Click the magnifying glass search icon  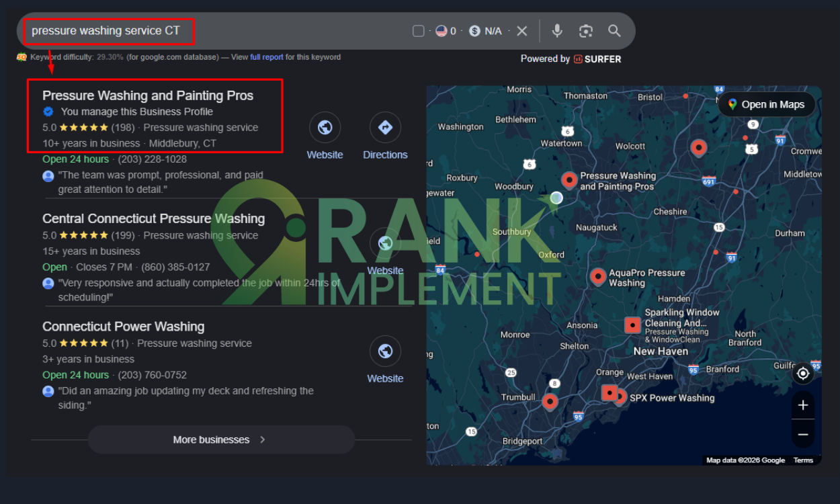tap(614, 31)
